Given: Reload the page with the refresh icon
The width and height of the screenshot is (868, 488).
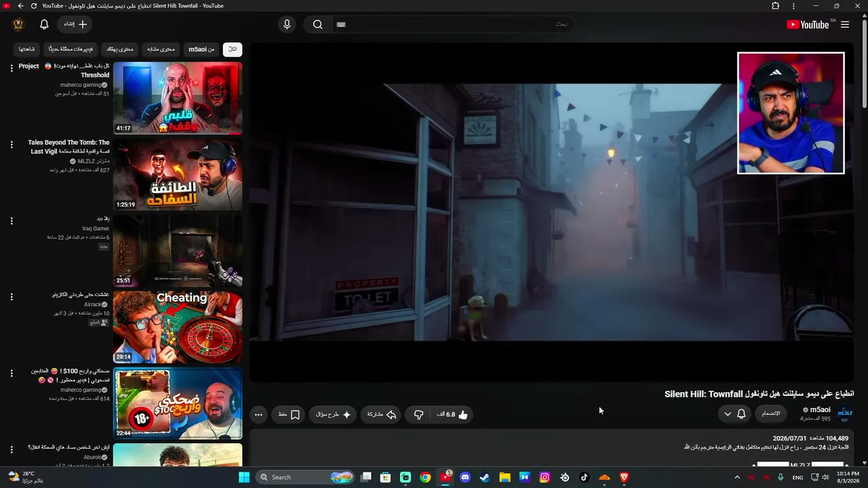Looking at the screenshot, I should 34,6.
